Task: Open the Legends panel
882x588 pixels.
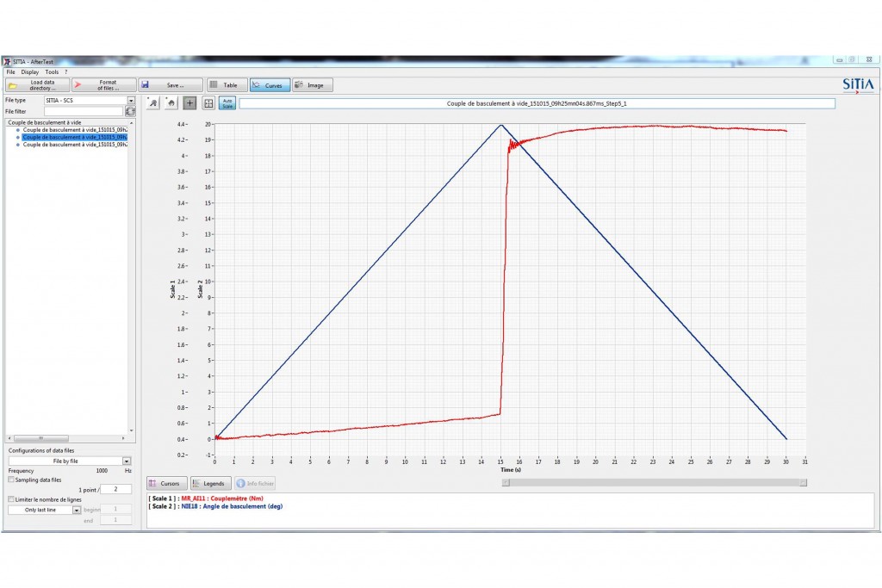Action: click(208, 484)
